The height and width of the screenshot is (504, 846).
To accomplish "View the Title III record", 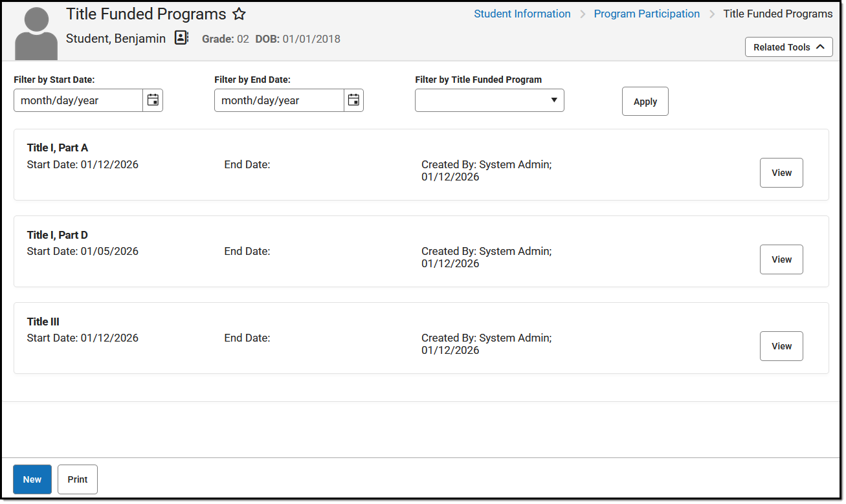I will coord(781,346).
